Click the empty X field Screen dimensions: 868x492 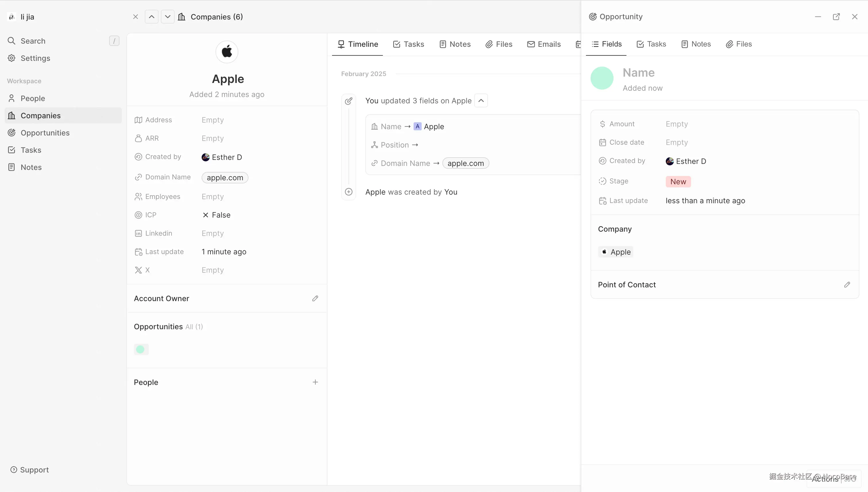(x=213, y=270)
